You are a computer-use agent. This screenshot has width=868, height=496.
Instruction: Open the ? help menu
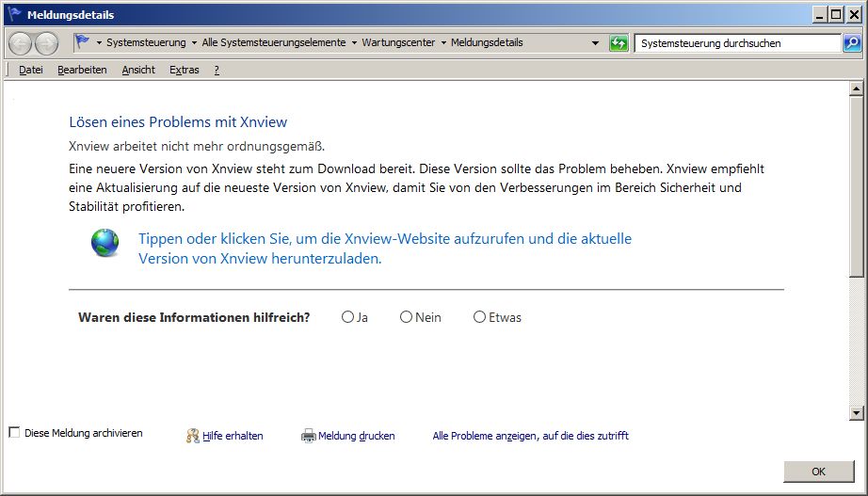click(217, 70)
